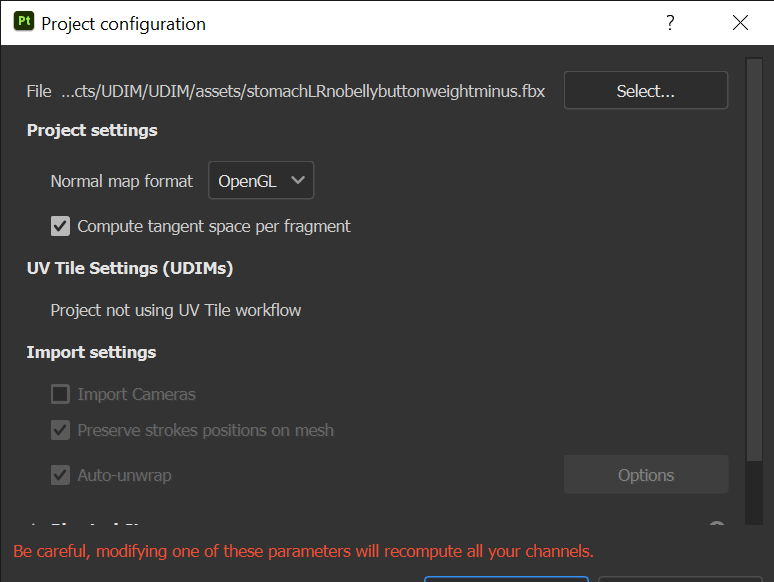Screen dimensions: 774x582
Task: Click the Substance Painter logo in title bar
Action: coord(24,22)
